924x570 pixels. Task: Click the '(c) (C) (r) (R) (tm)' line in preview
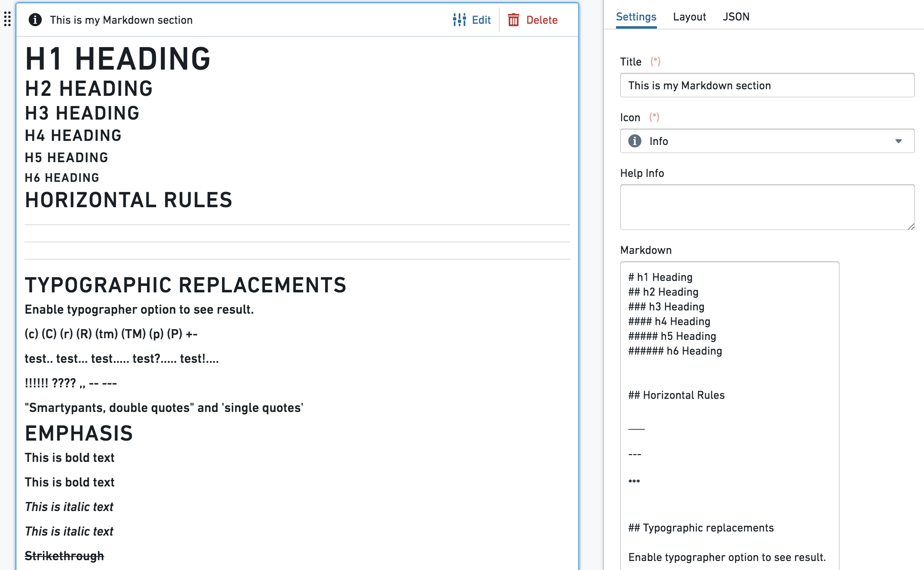[x=111, y=334]
